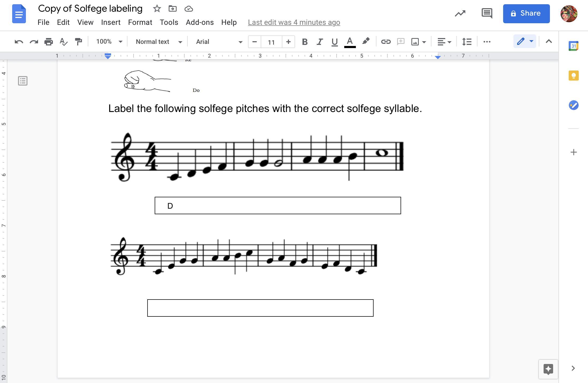Toggle underline formatting

(x=334, y=42)
